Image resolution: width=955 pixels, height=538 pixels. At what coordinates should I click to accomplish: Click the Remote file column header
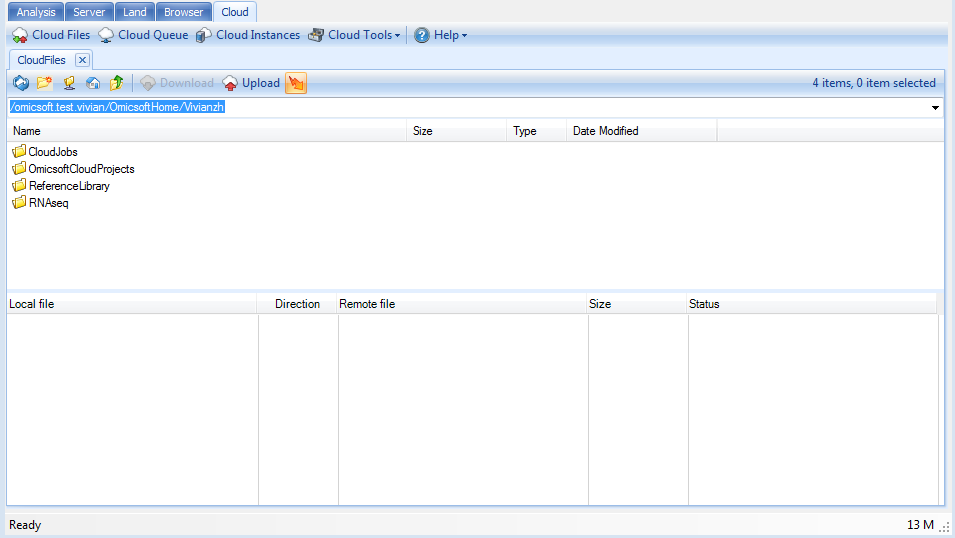pyautogui.click(x=462, y=304)
